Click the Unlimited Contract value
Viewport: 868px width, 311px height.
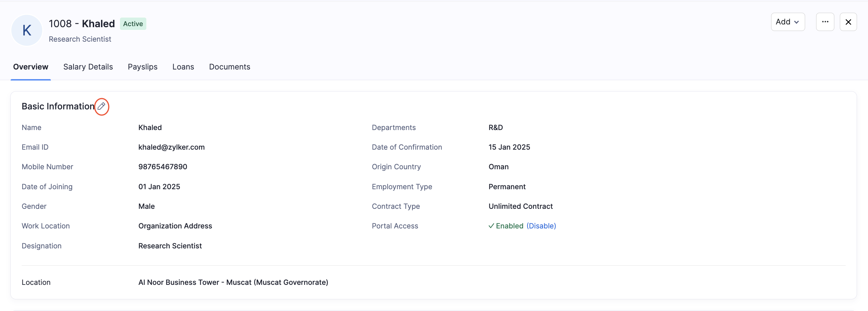[520, 206]
